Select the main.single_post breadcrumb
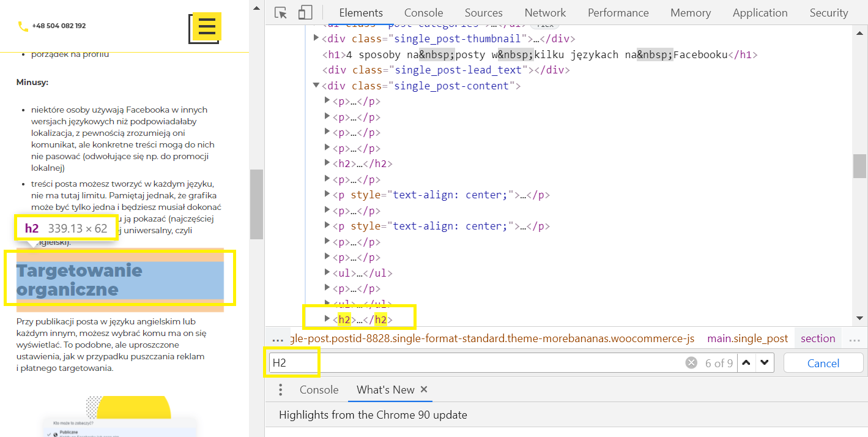 click(747, 338)
